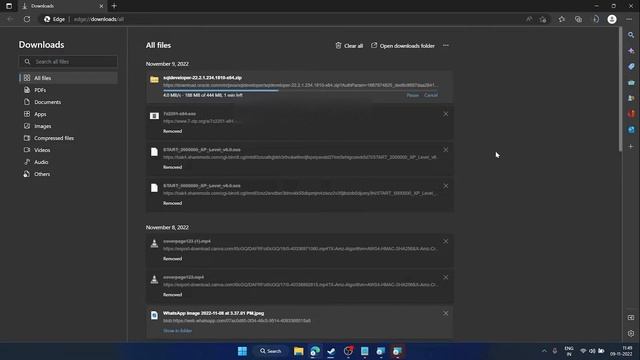Click the sqldeveloper download source URL
Screen dimensions: 640x360
(300, 85)
